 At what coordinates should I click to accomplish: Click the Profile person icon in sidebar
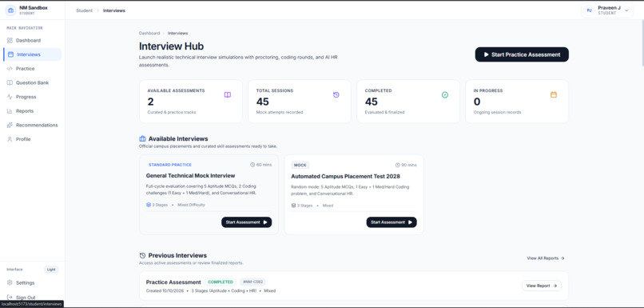click(10, 139)
